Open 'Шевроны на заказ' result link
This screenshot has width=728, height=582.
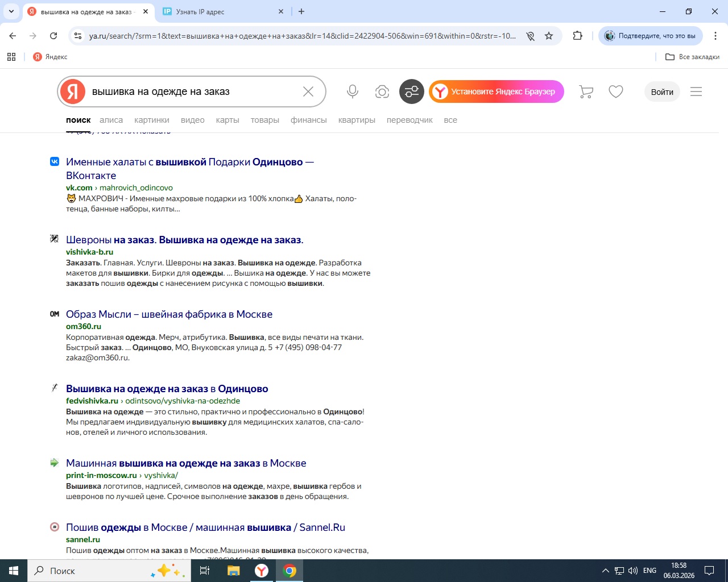[185, 240]
